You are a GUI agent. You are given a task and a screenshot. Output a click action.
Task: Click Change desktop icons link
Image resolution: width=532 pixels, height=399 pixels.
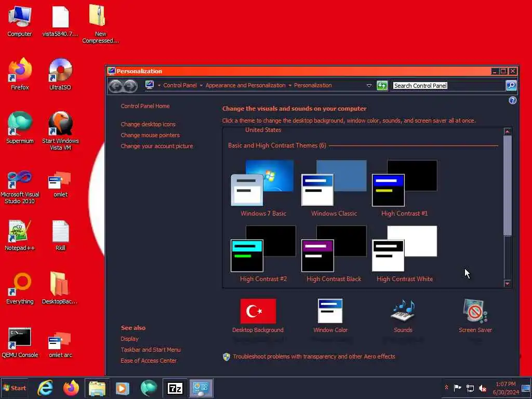148,124
